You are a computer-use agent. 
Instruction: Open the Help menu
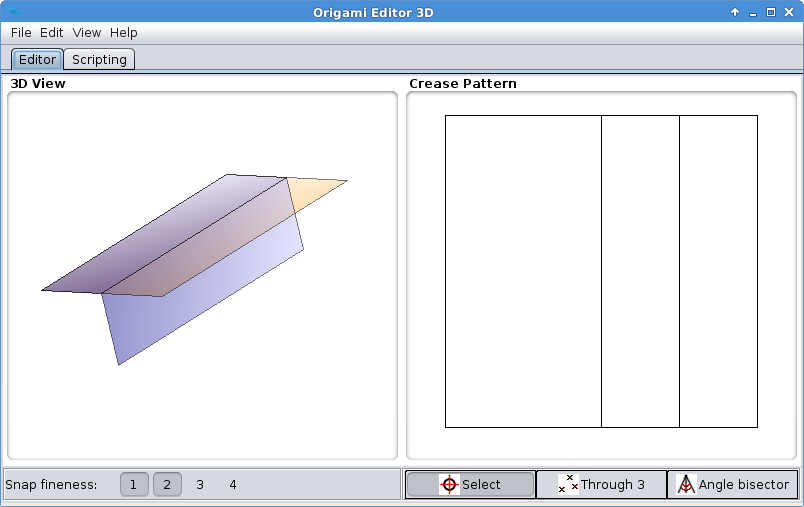[x=124, y=33]
